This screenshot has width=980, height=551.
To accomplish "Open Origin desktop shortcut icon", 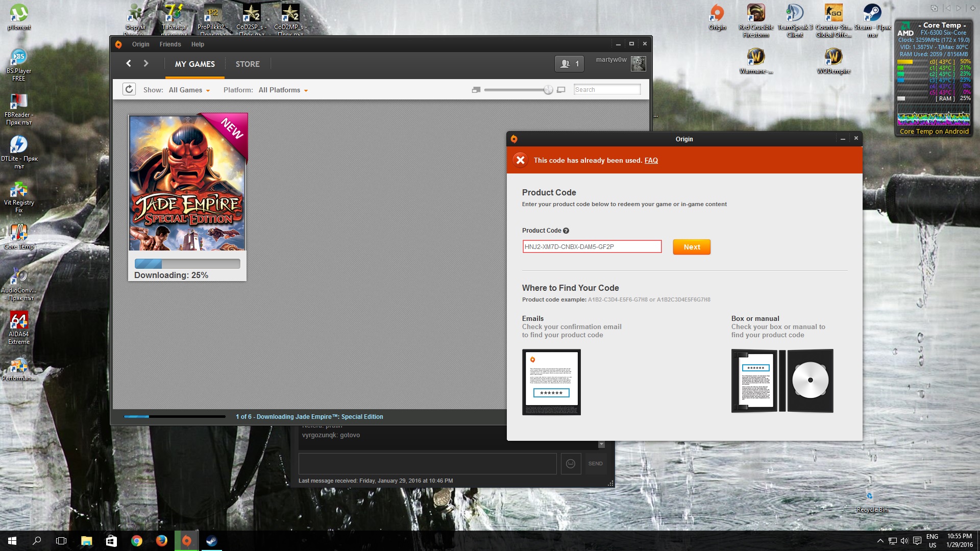I will point(717,17).
